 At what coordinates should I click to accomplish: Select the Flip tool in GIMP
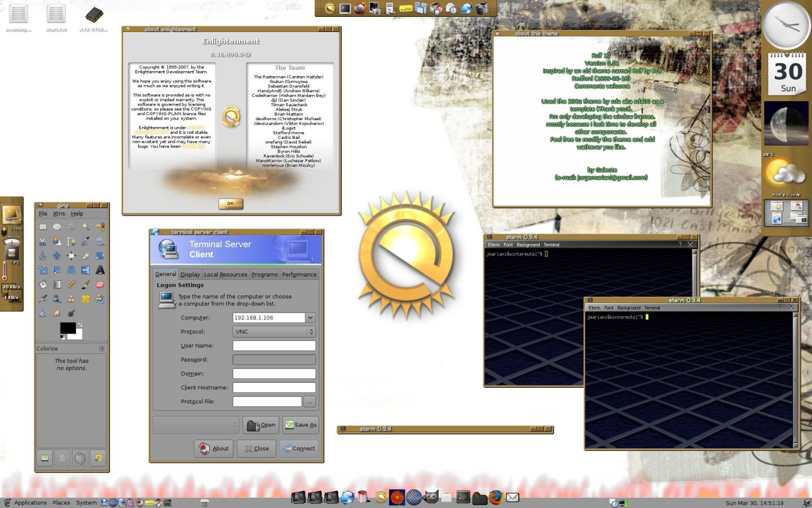[86, 270]
